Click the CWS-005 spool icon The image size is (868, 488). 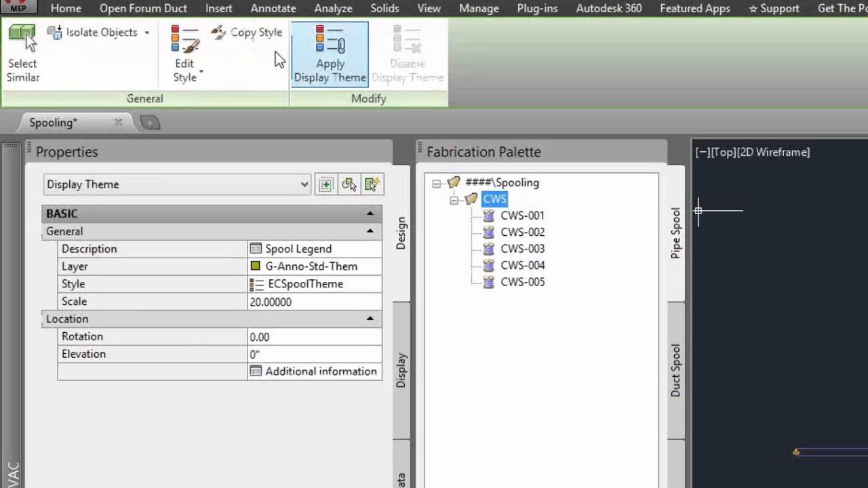[488, 282]
